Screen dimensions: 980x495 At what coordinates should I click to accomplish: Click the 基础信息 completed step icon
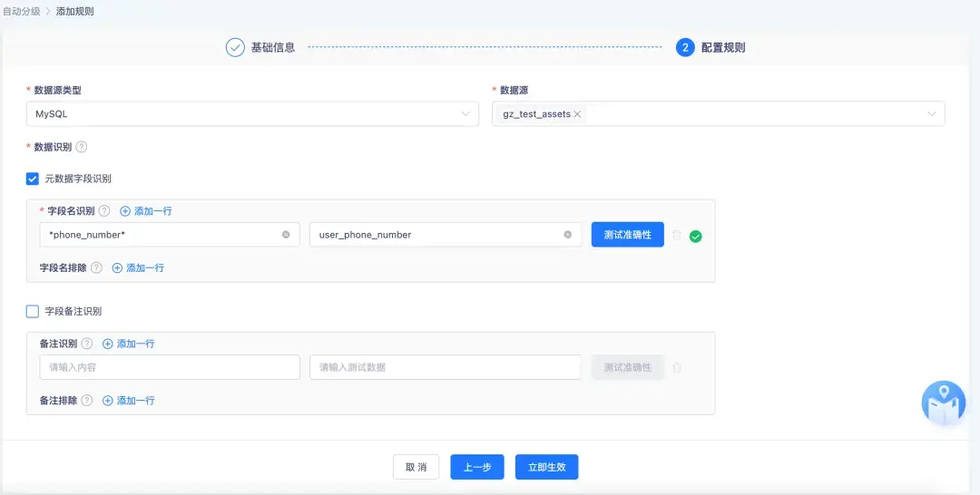click(x=235, y=47)
